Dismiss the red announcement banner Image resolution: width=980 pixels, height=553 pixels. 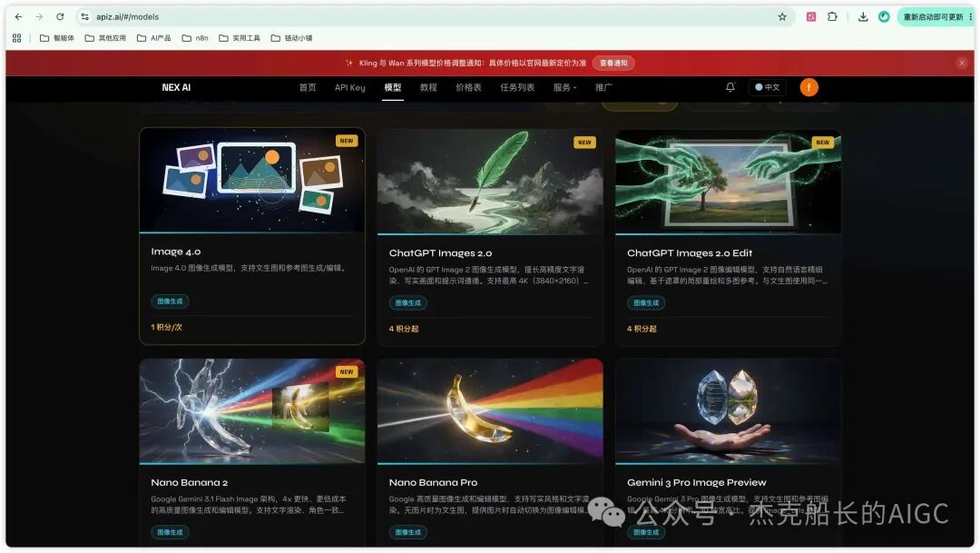962,63
